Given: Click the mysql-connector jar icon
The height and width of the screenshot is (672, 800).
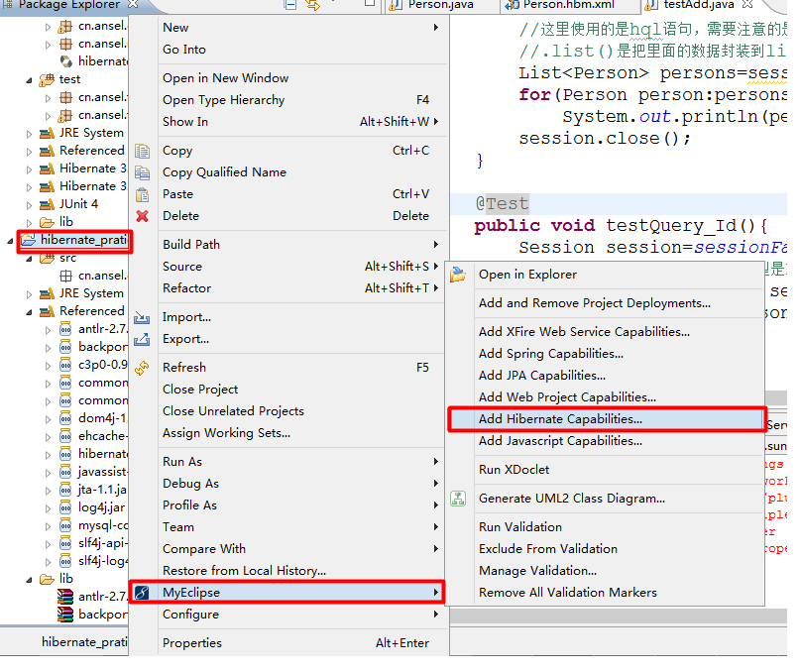Looking at the screenshot, I should tap(65, 526).
